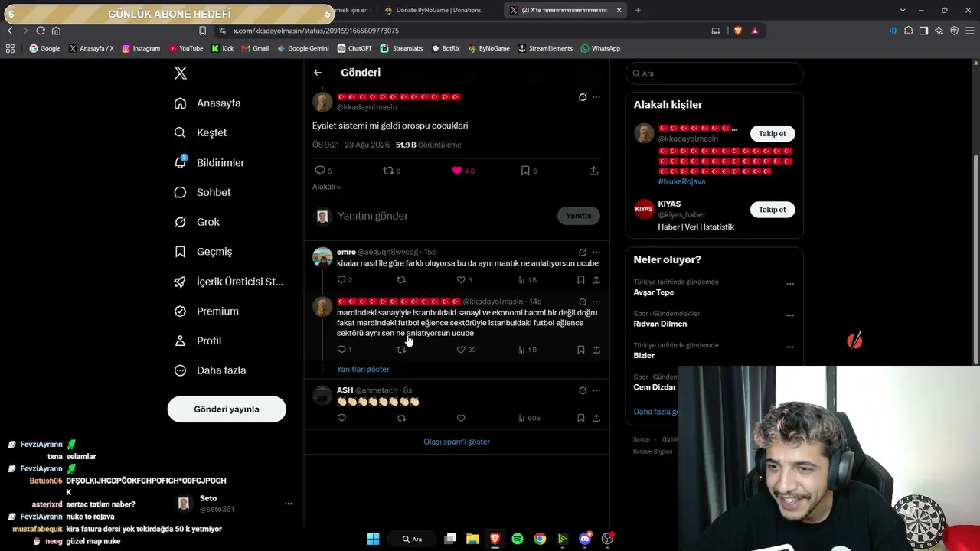
Task: Open Premium in the X sidebar
Action: tap(206, 311)
